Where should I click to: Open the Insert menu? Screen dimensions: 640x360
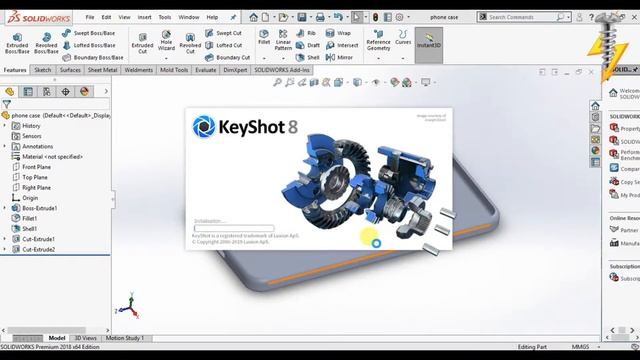click(x=144, y=17)
